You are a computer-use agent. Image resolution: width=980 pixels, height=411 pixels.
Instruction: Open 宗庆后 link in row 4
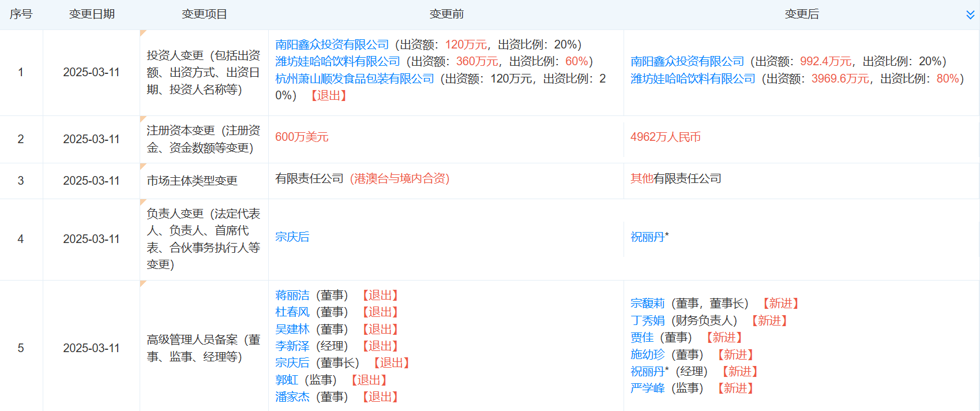click(292, 237)
